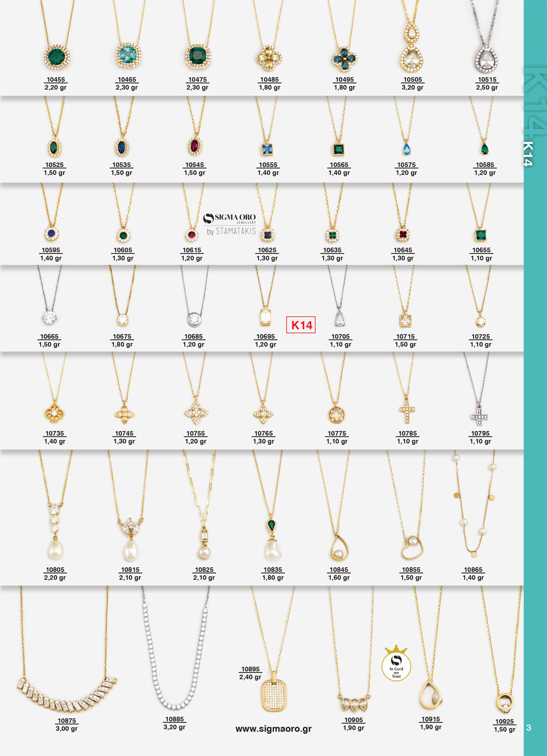Select the blue teardrop necklace 10575
This screenshot has width=547, height=756.
point(406,148)
